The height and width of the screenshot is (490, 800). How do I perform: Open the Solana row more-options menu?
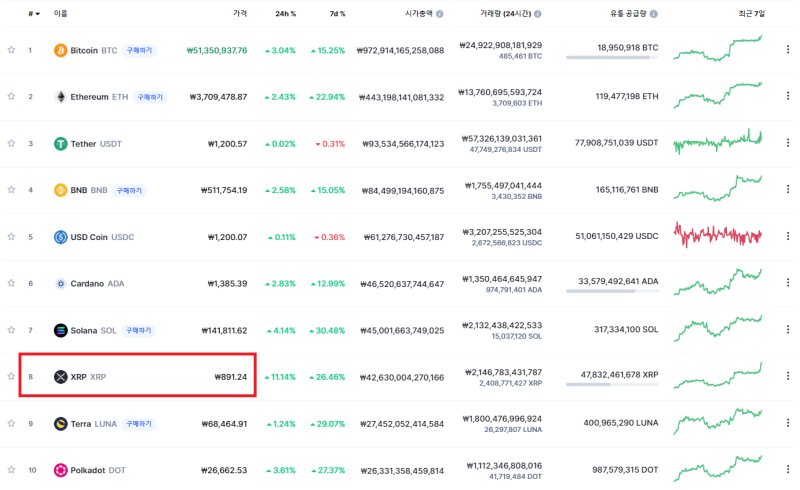(788, 330)
